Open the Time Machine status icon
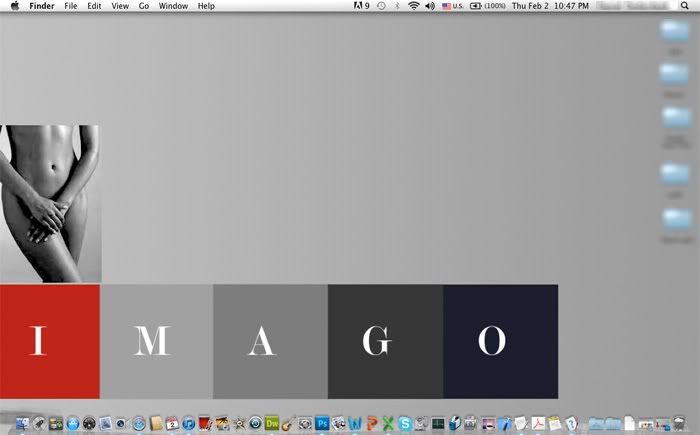This screenshot has width=700, height=435. coord(381,6)
